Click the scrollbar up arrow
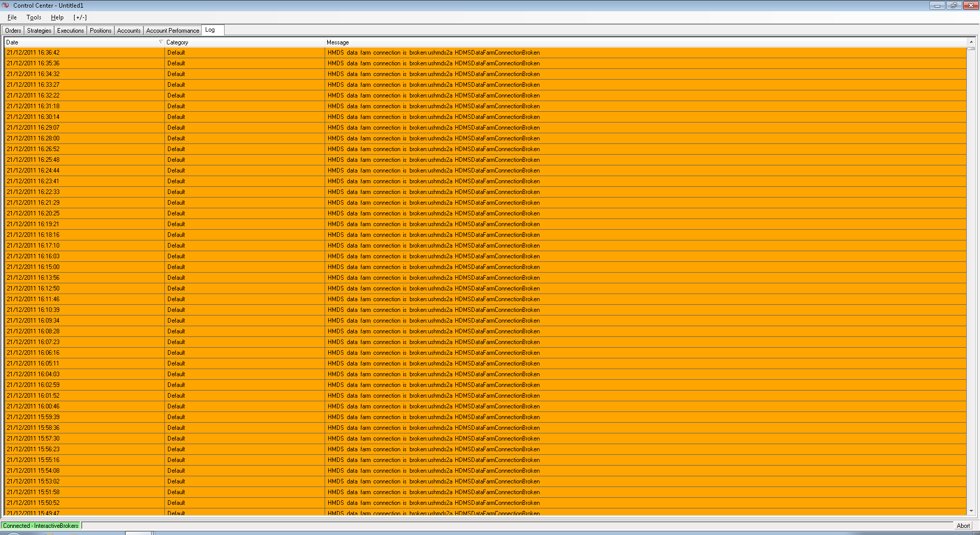The height and width of the screenshot is (535, 980). point(971,42)
